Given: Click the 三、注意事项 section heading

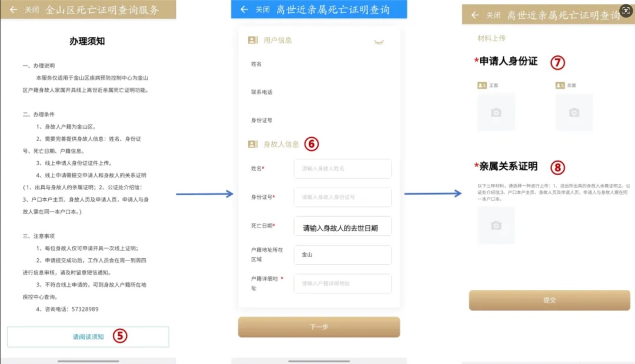Looking at the screenshot, I should [x=38, y=236].
